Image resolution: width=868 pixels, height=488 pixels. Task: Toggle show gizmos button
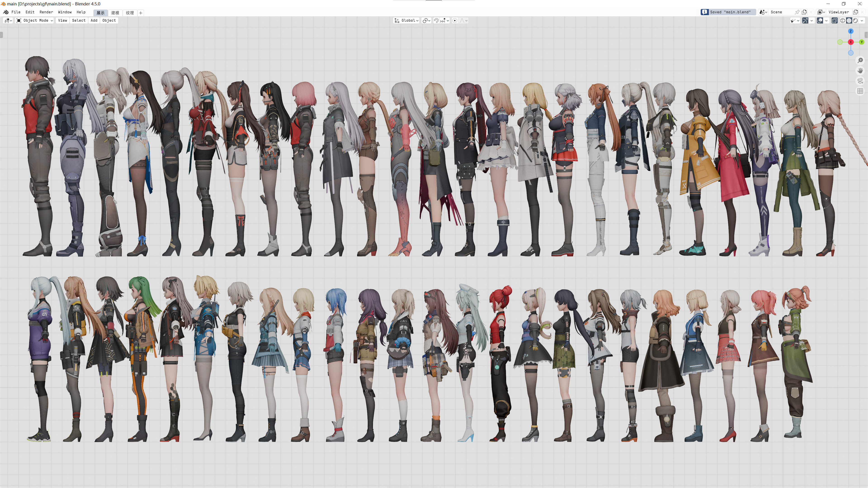click(x=805, y=21)
